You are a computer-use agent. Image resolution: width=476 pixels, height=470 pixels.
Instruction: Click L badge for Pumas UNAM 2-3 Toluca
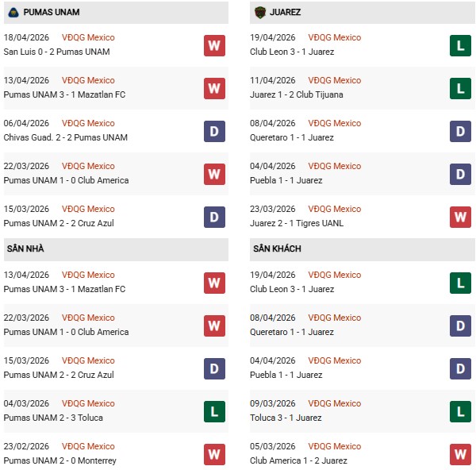click(x=214, y=411)
